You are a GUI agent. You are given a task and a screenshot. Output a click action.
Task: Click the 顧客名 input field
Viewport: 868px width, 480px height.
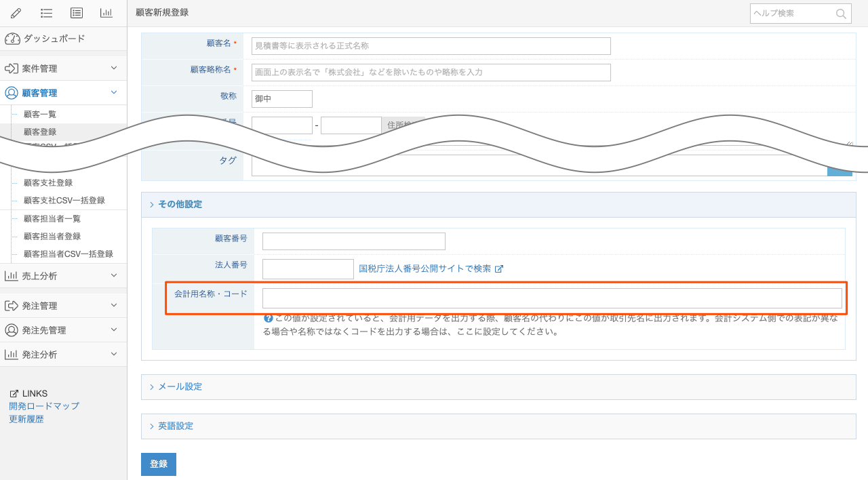(431, 46)
